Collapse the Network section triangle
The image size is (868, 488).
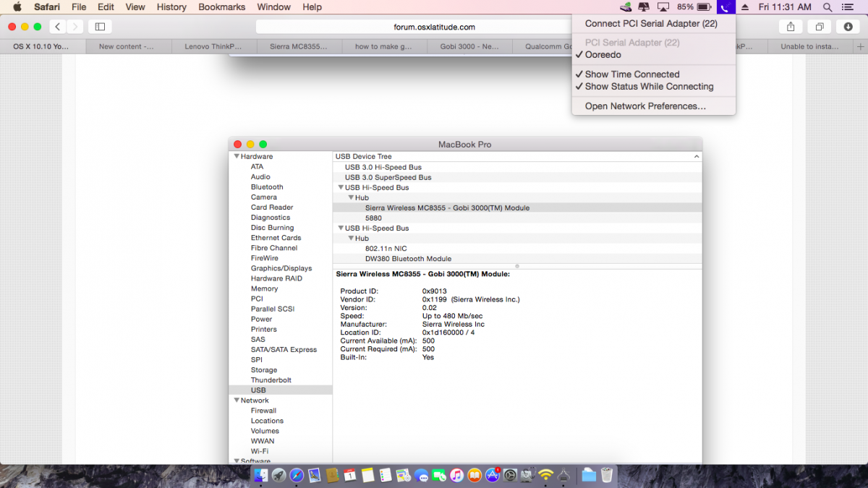click(x=236, y=401)
